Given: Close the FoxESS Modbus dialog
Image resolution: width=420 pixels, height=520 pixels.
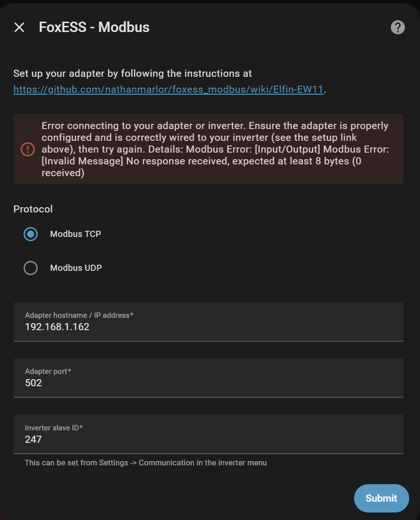Looking at the screenshot, I should [19, 27].
